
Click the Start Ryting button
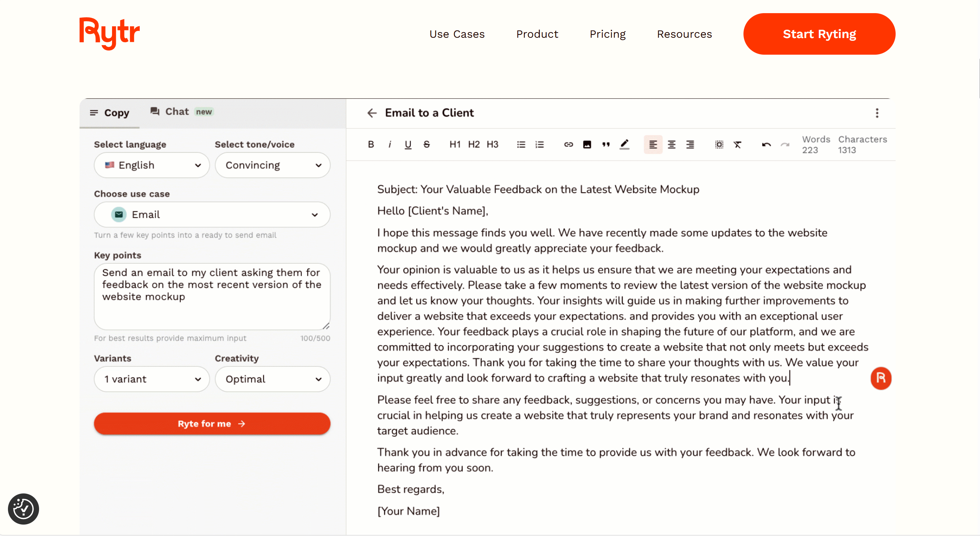pyautogui.click(x=819, y=34)
